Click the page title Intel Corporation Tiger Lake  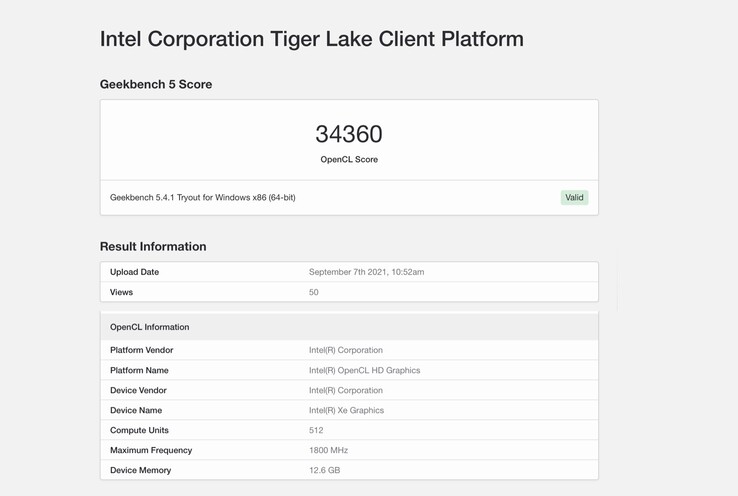tap(311, 40)
